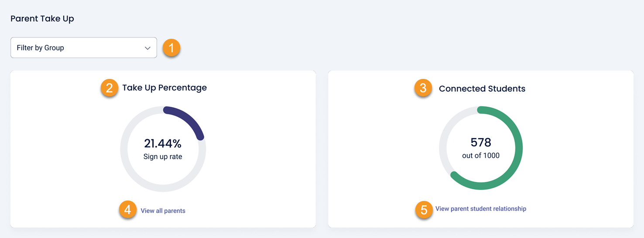Click the orange number 3 badge

point(423,88)
